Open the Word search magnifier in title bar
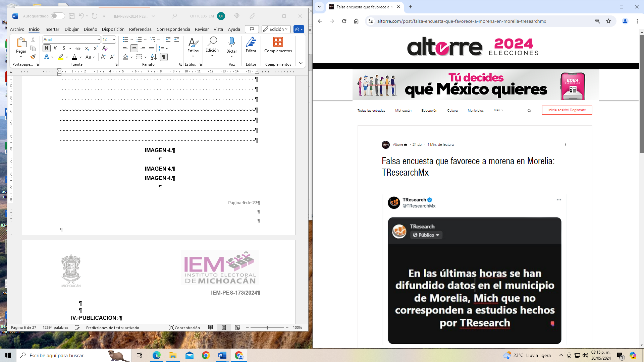644x362 pixels. click(x=174, y=16)
